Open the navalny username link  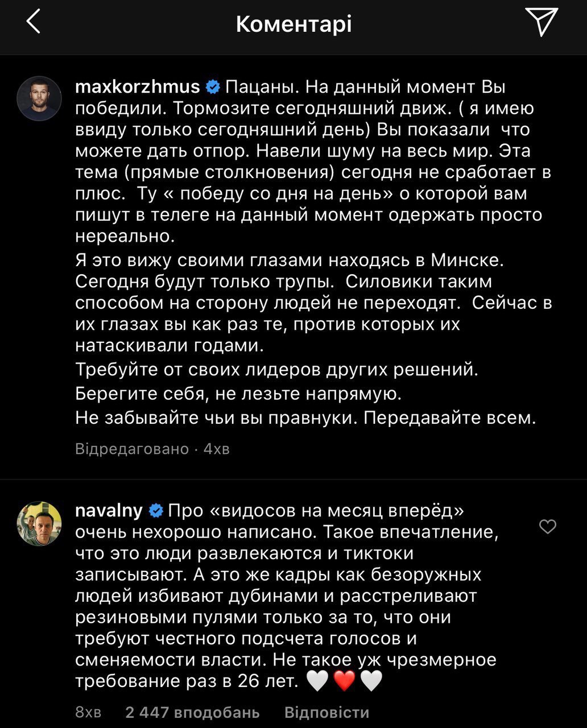click(x=109, y=511)
